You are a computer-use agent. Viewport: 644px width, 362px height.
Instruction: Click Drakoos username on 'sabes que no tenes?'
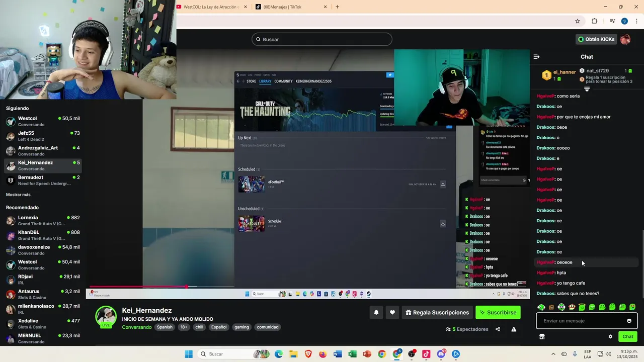click(x=545, y=294)
